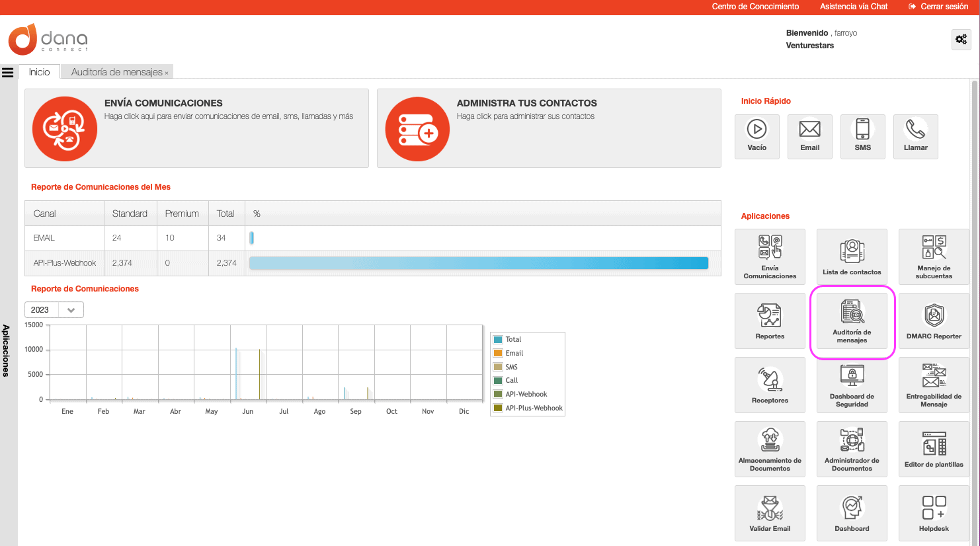Select the Receptores app icon
980x546 pixels.
770,385
